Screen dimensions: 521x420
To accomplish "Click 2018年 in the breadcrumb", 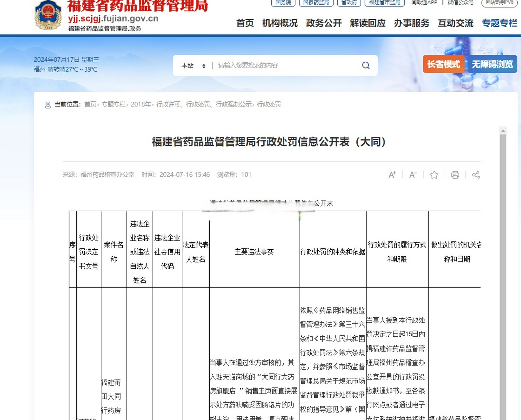I will 141,104.
